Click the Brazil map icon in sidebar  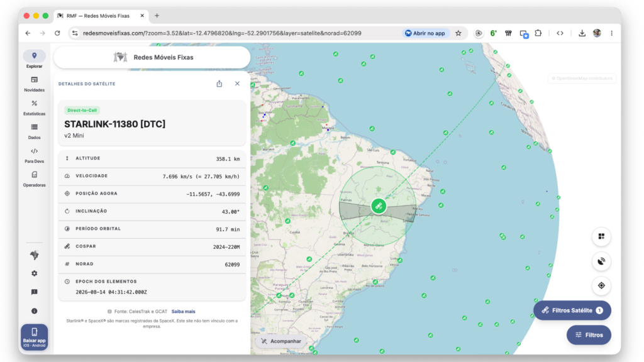34,255
